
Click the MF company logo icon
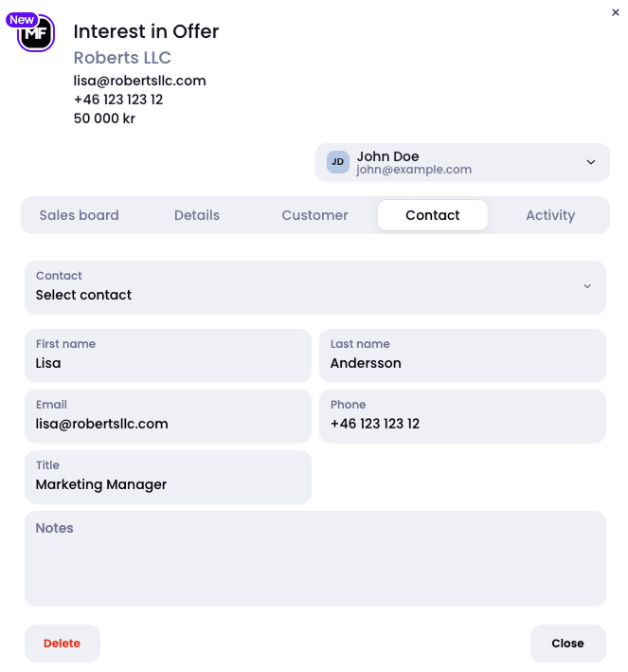pos(38,36)
